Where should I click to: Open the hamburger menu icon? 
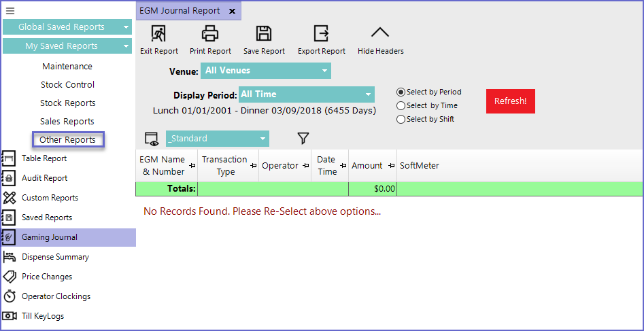[x=10, y=11]
